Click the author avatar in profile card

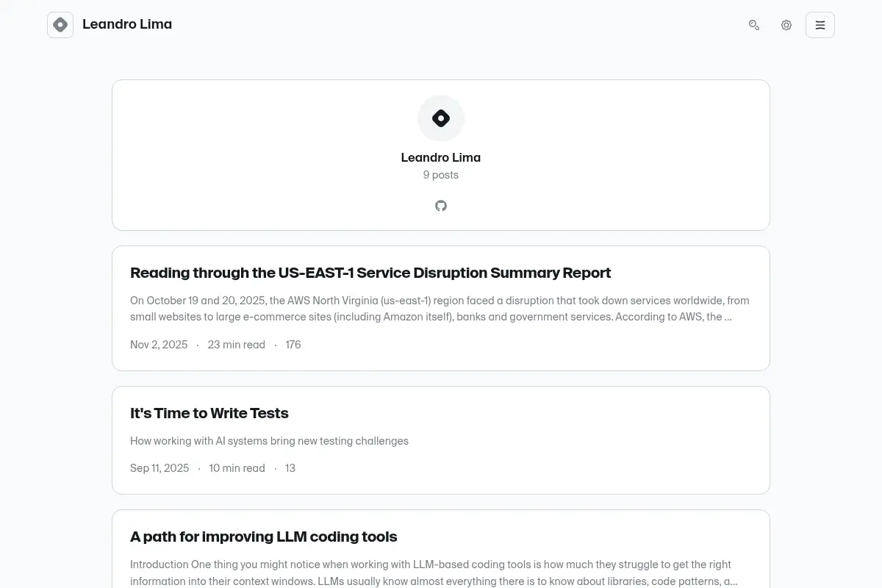click(x=441, y=118)
